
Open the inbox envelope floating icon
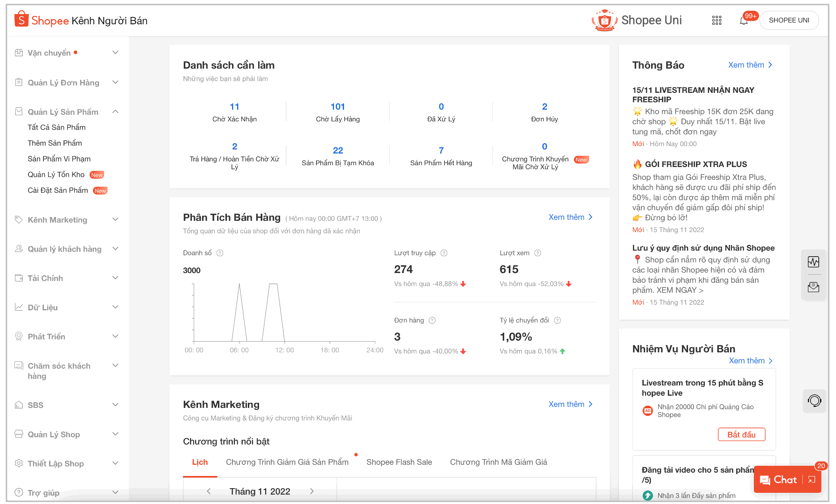tap(814, 287)
